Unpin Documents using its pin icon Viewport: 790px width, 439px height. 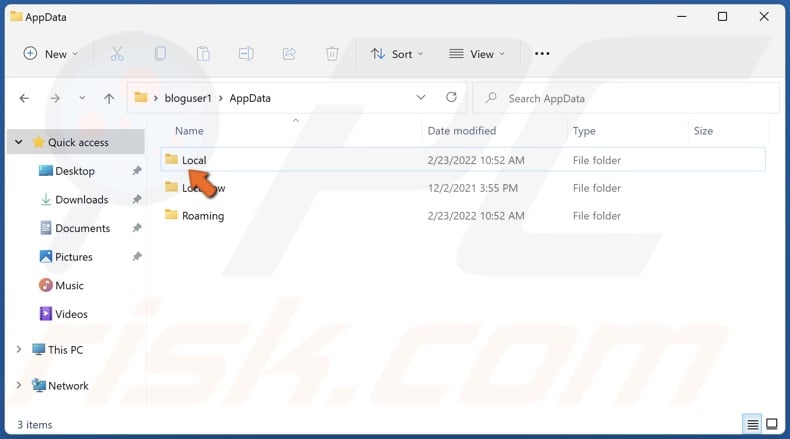coord(137,228)
